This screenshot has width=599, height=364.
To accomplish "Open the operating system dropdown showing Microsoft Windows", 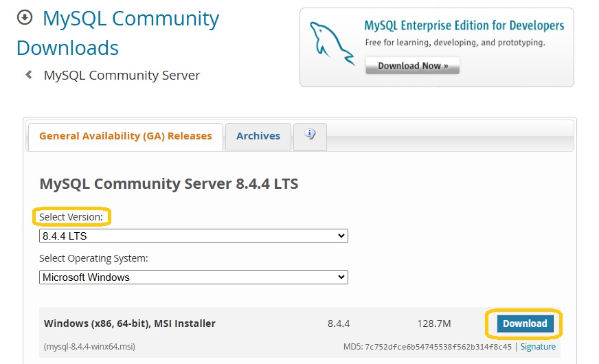I will click(x=194, y=277).
